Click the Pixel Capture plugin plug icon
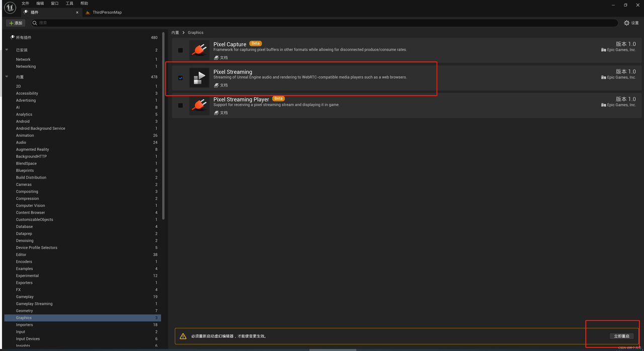 click(199, 50)
